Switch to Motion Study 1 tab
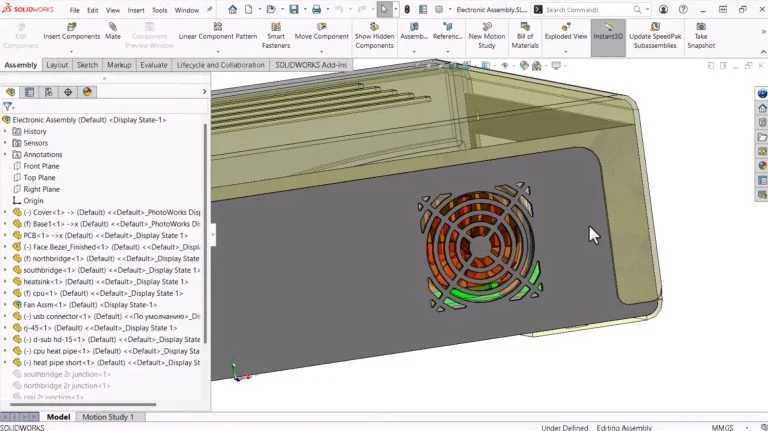 [x=107, y=416]
